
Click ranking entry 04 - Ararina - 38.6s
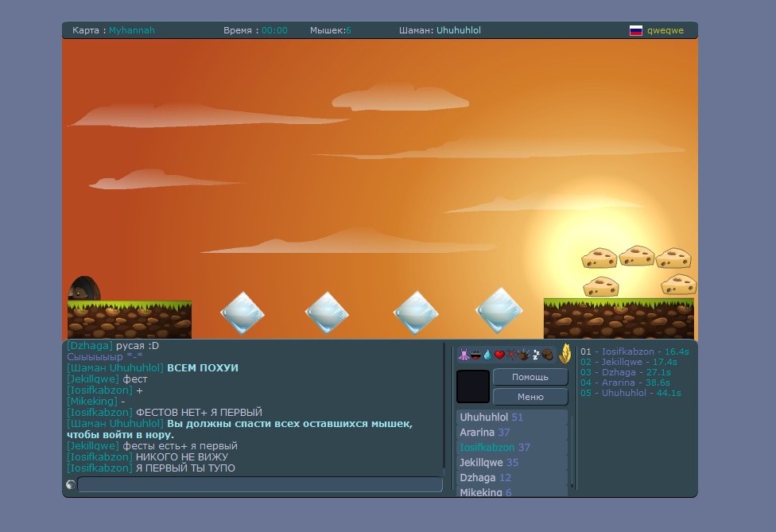tap(625, 382)
